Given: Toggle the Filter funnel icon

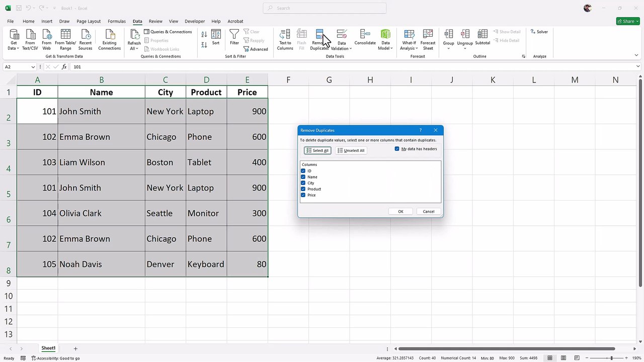Looking at the screenshot, I should coord(234,38).
